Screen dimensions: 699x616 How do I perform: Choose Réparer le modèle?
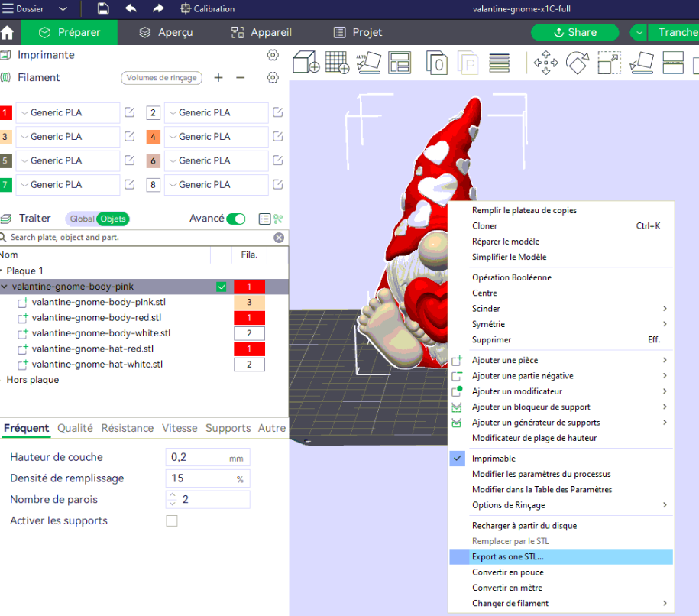561,242
